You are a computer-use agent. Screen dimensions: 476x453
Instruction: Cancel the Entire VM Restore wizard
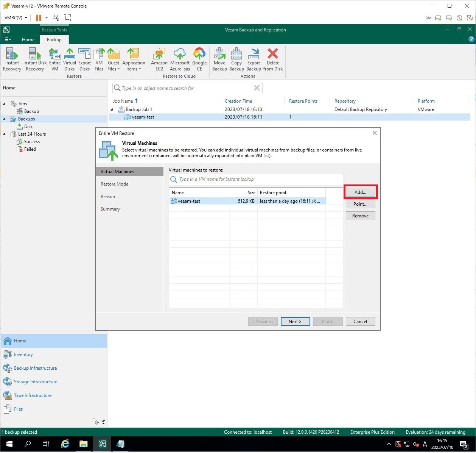360,321
